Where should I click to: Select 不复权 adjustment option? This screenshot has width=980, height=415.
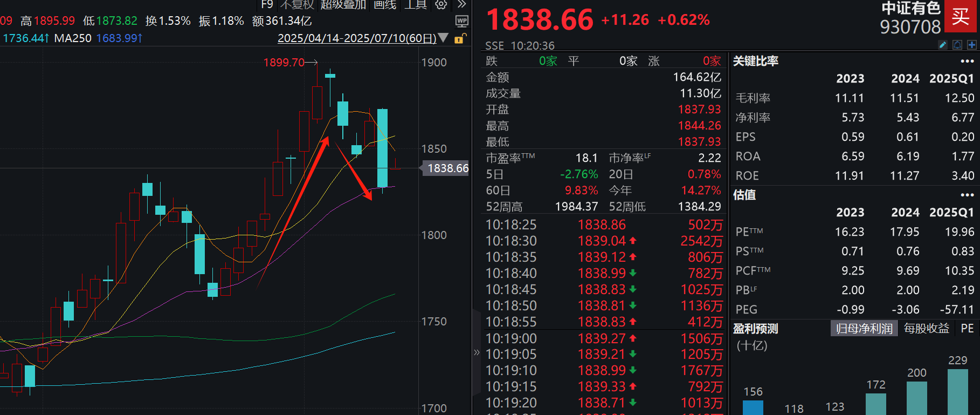click(x=297, y=4)
